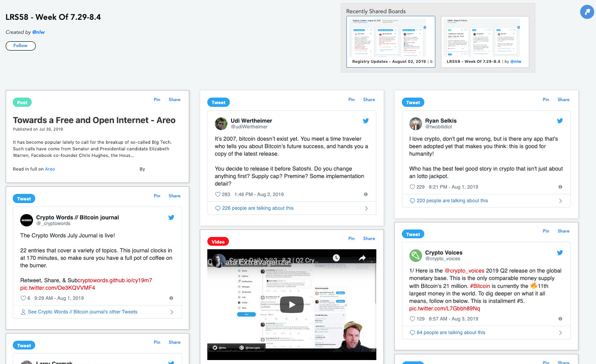Screen dimensions: 596x364
Task: Open cryptowords.github.io/cy19m7 link
Action: [x=115, y=280]
